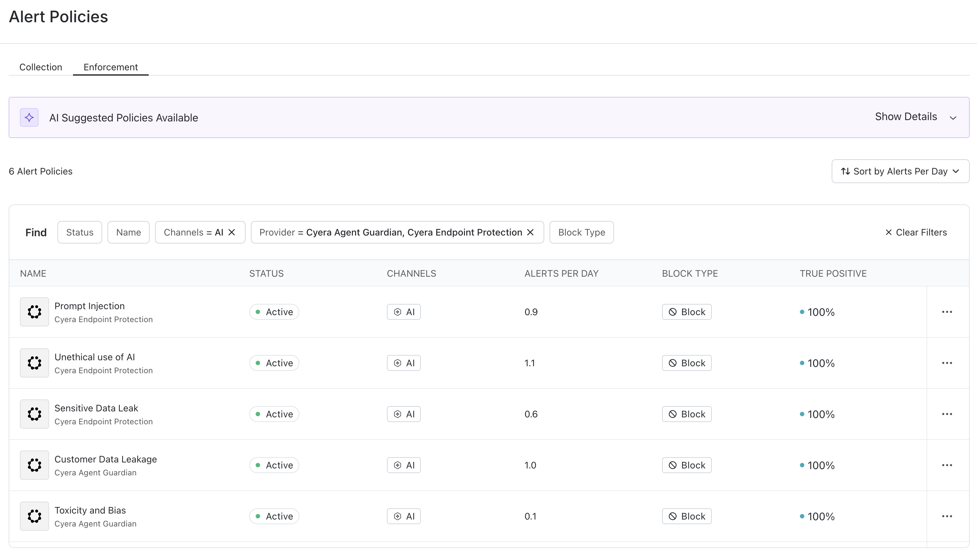Image resolution: width=977 pixels, height=560 pixels.
Task: Click the Block badge in Unethical use of AI row
Action: 687,363
